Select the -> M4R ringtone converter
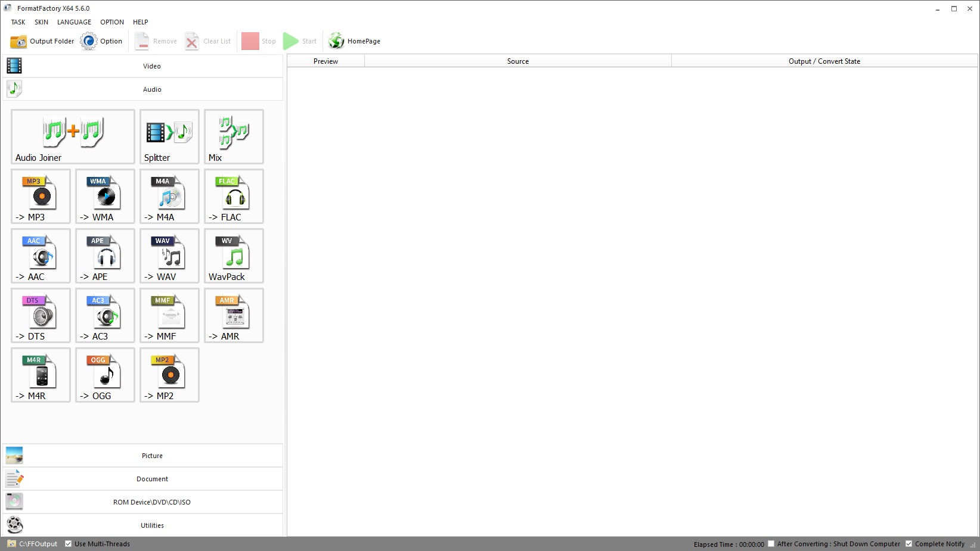Image resolution: width=980 pixels, height=551 pixels. [41, 375]
